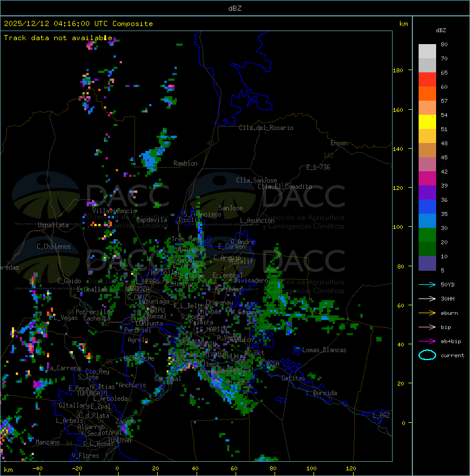
Task: Click the Capdevila place label
Action: pyautogui.click(x=152, y=220)
